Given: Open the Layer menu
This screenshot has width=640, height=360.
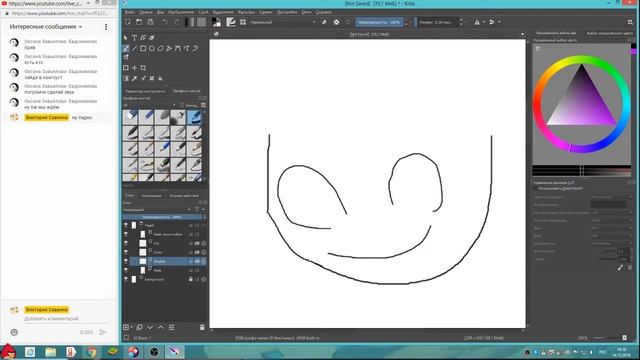Looking at the screenshot, I should (203, 12).
